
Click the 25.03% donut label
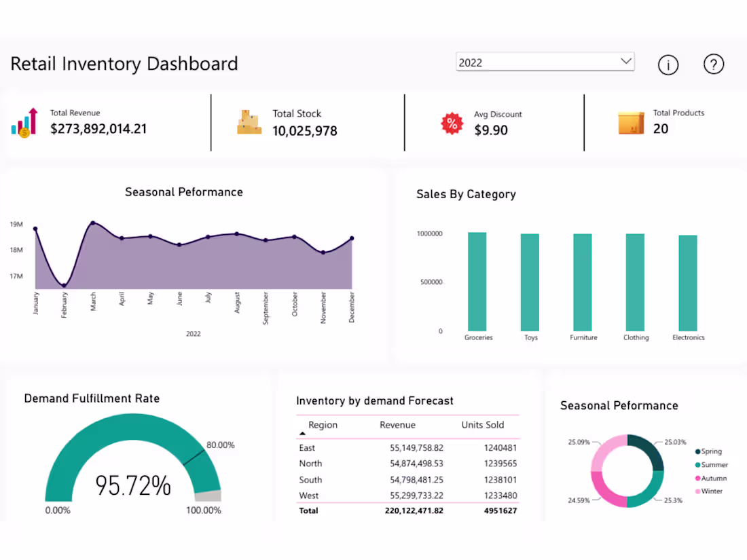click(x=675, y=442)
